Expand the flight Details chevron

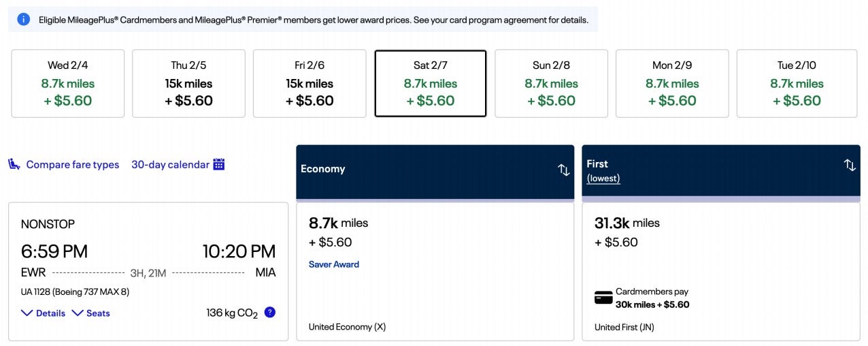27,313
